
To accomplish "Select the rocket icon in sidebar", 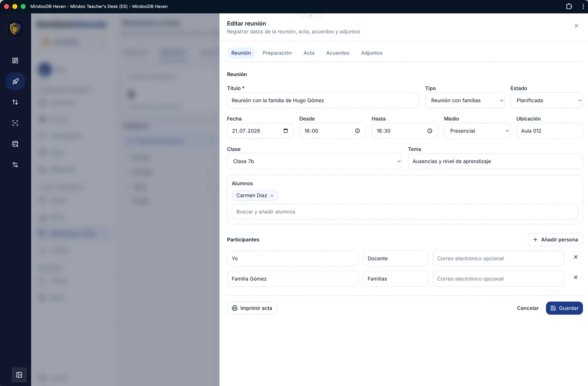I will 15,81.
